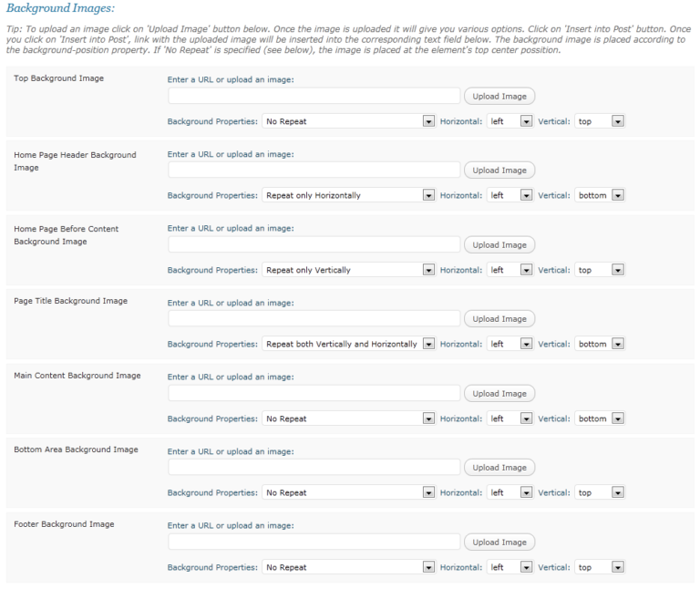Open the 'Repeat only Horizontally' properties dropdown

click(348, 195)
